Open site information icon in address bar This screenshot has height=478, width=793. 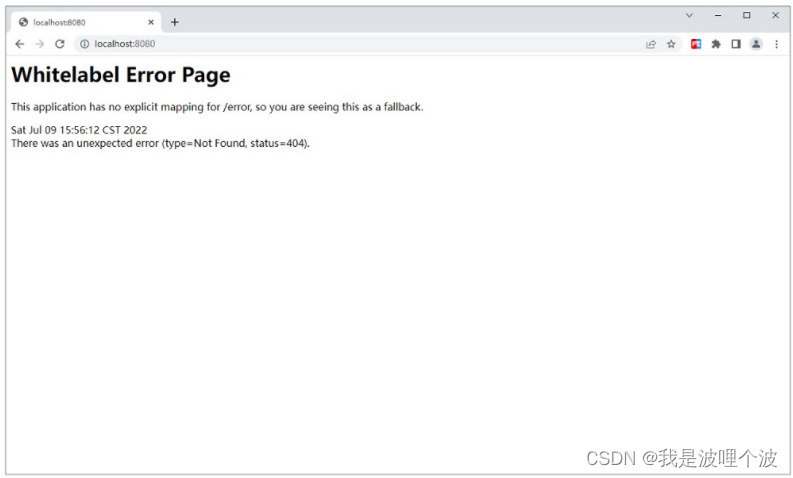click(x=84, y=44)
